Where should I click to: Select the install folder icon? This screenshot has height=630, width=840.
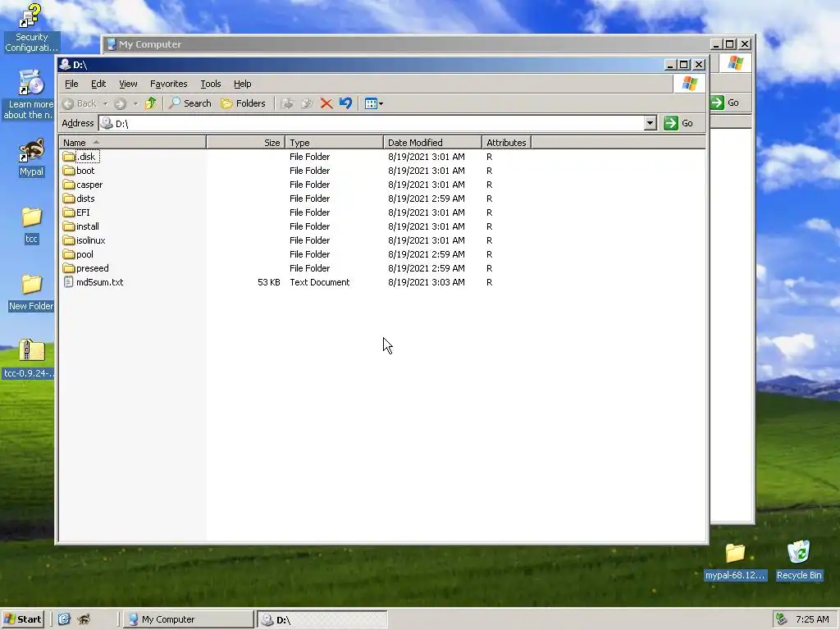(x=69, y=226)
